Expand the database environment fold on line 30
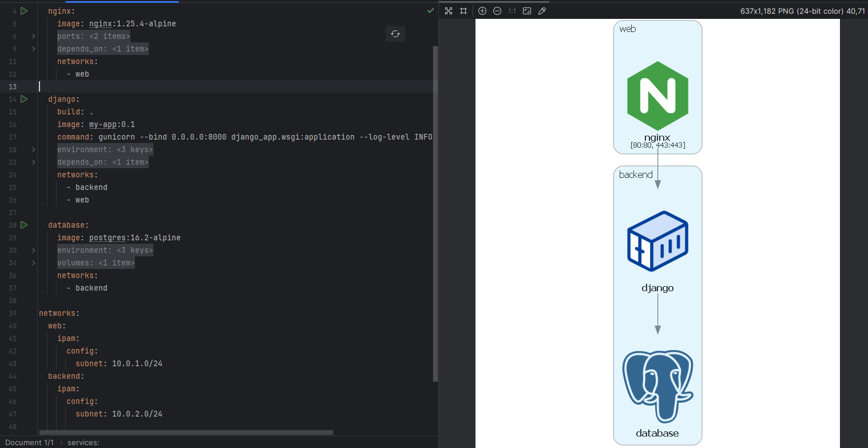 pos(34,250)
